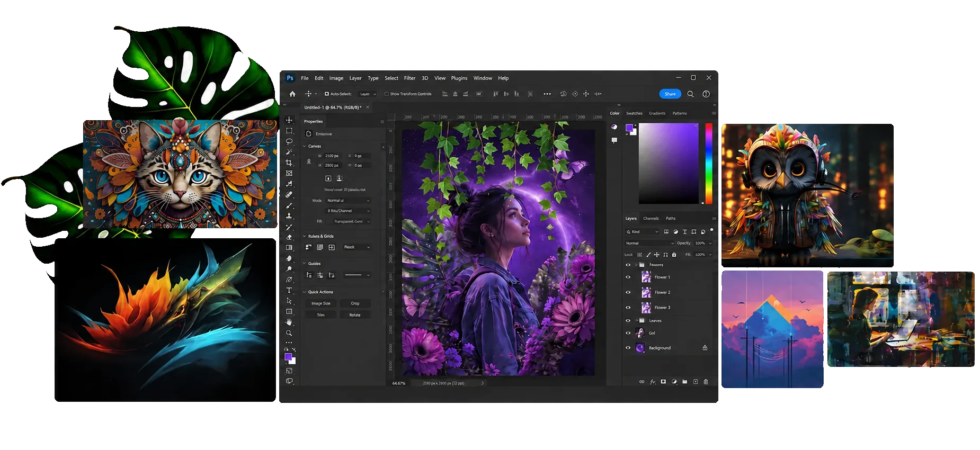Screen dimensions: 980x450
Task: Select the Lasso tool
Action: [289, 141]
